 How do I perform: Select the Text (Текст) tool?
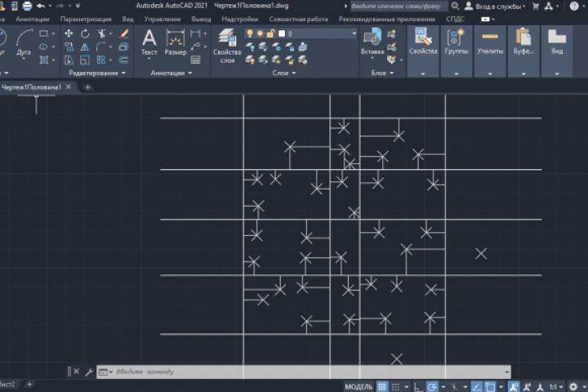(x=149, y=42)
